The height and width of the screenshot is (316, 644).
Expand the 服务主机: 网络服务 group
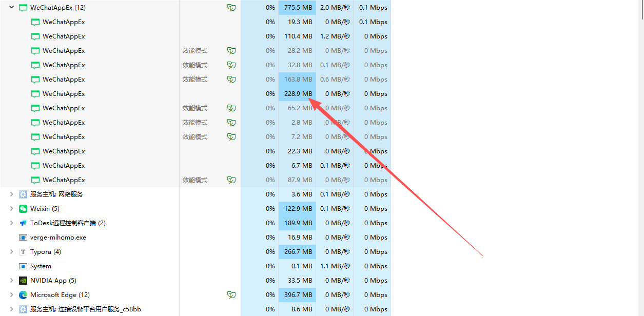click(11, 194)
